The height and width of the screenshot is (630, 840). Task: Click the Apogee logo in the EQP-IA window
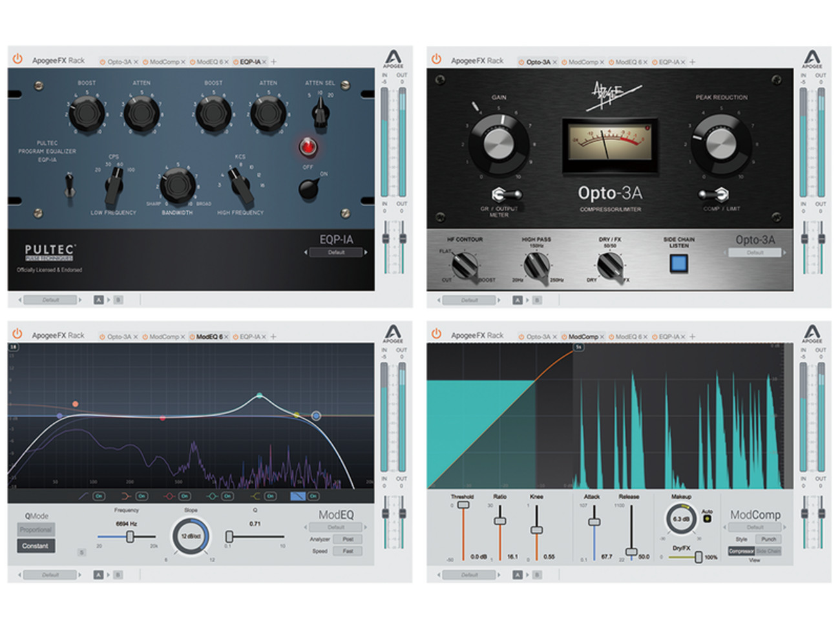click(393, 58)
